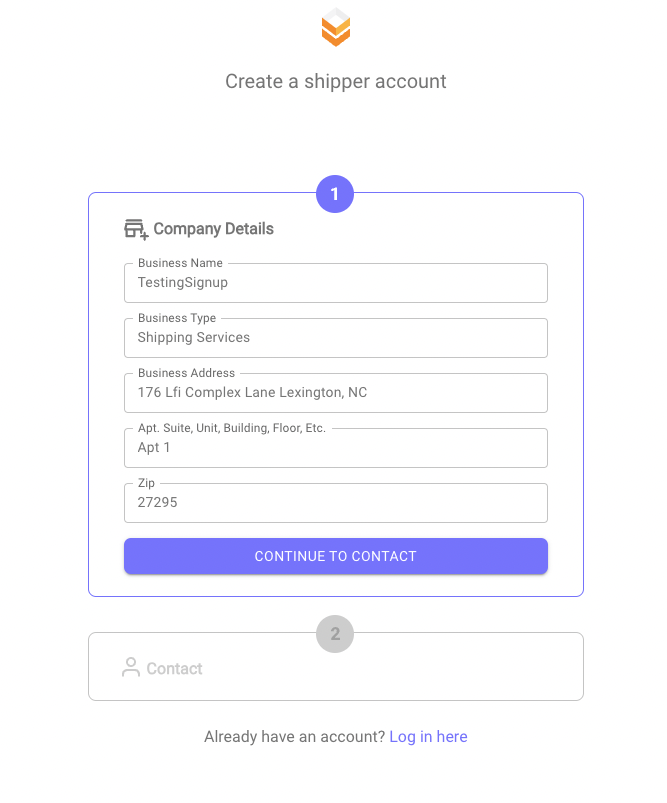Open the Business Type Shipping Services field
667x803 pixels.
coord(336,338)
